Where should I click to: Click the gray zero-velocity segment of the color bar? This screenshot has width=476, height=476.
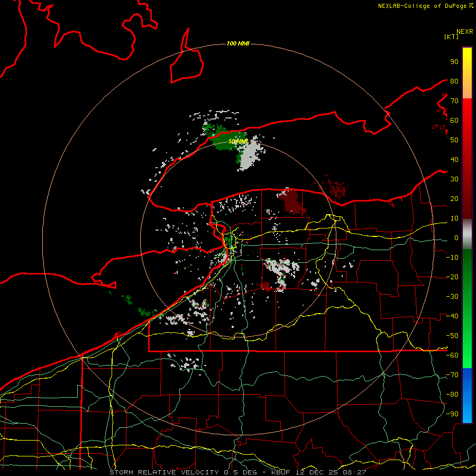467,234
